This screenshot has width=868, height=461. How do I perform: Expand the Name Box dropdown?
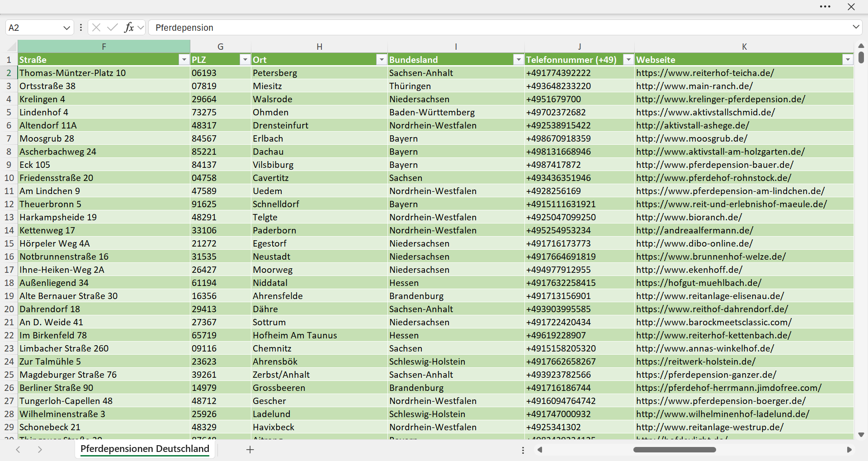pos(66,28)
